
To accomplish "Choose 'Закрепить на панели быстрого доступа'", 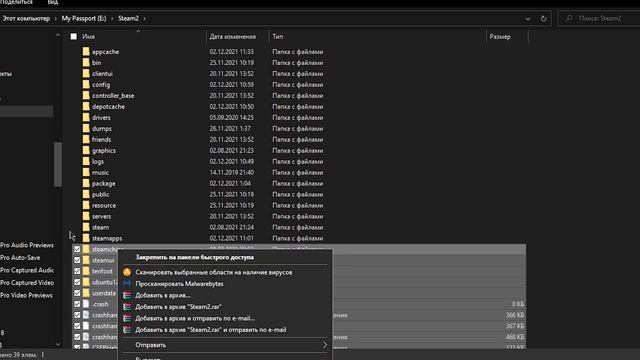I will point(195,257).
